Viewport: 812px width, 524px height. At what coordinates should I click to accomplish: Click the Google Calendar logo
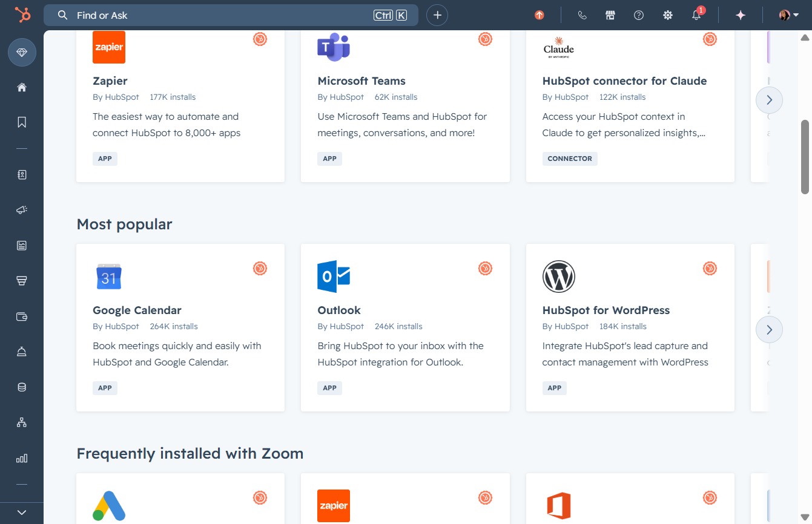109,277
